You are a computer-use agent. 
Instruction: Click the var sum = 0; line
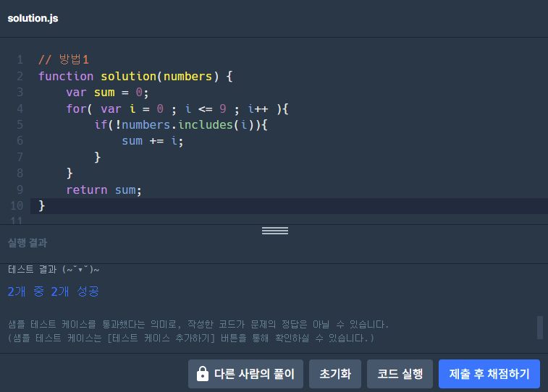click(107, 93)
